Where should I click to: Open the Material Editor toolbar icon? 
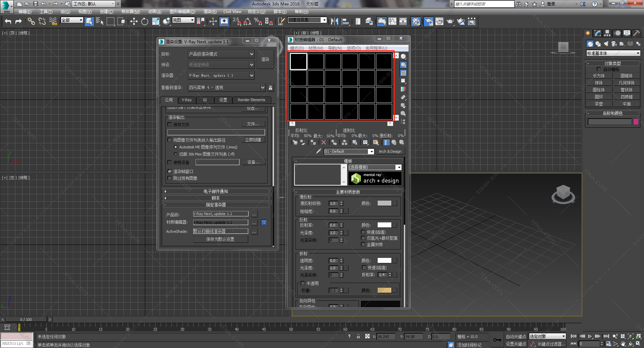416,22
